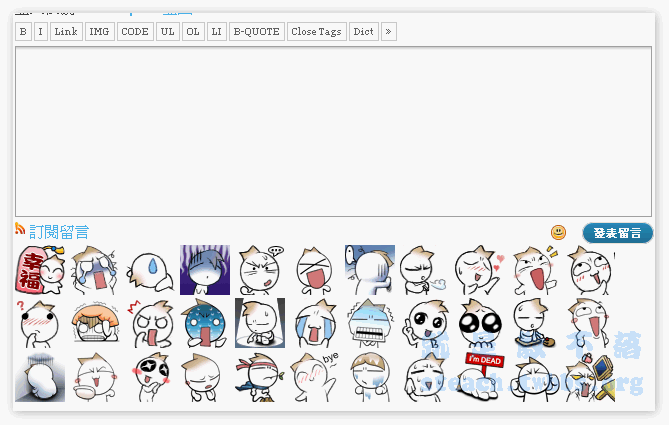Insert the dark corner sulking emoticon

click(x=40, y=377)
